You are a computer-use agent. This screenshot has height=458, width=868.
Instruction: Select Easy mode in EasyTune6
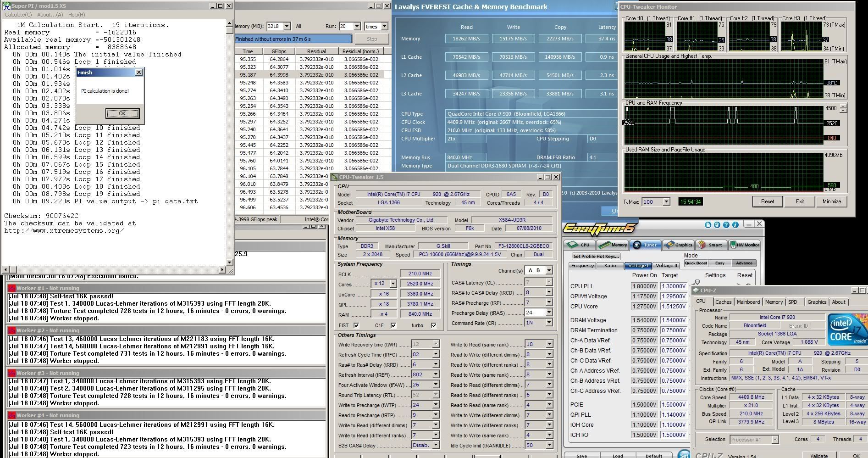pyautogui.click(x=720, y=263)
